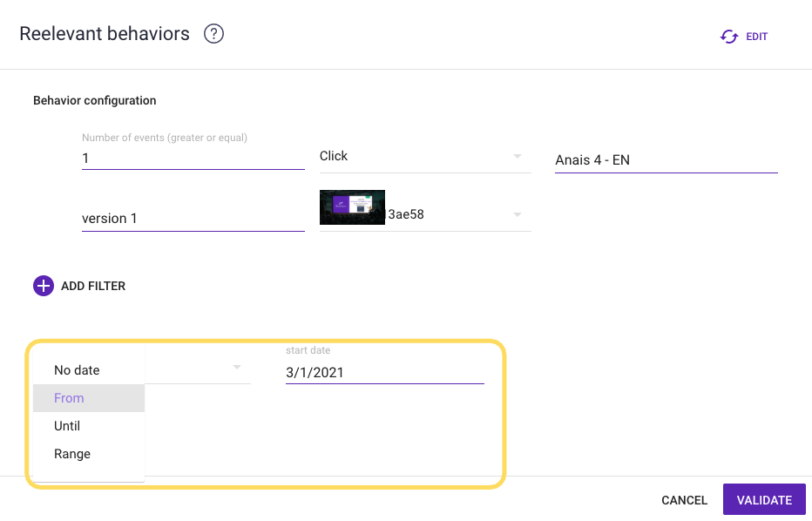Image resolution: width=812 pixels, height=521 pixels.
Task: Expand the arrow next to Click
Action: [517, 157]
